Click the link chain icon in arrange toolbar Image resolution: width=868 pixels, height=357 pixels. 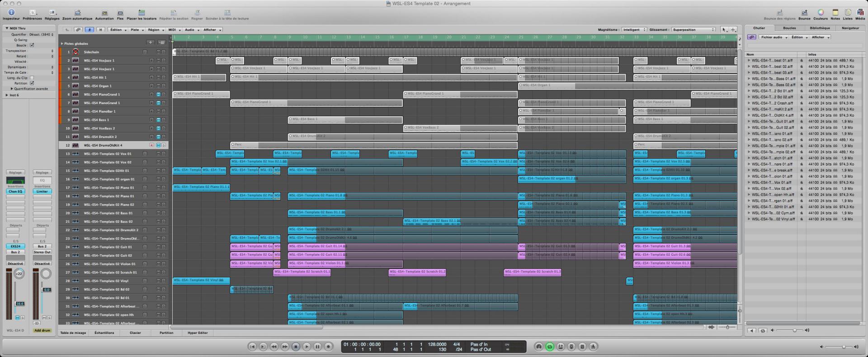click(x=78, y=30)
